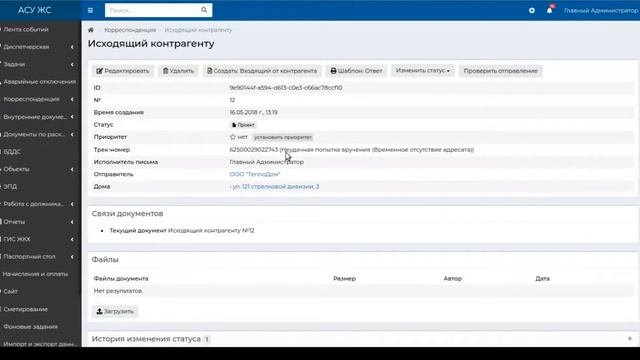Click creation time 16.05.2018 value
Viewport: 640px width, 360px height.
click(x=253, y=112)
